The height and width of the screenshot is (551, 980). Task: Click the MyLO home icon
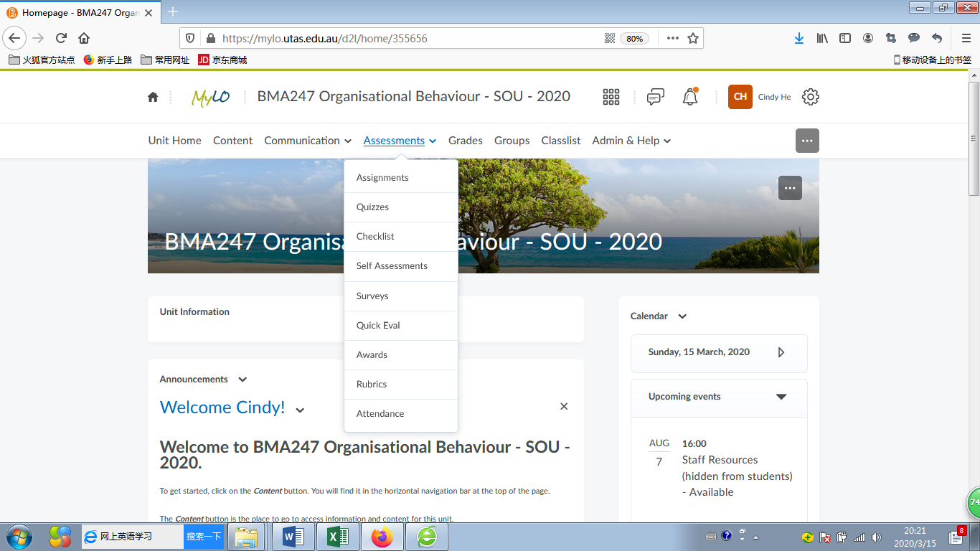153,97
